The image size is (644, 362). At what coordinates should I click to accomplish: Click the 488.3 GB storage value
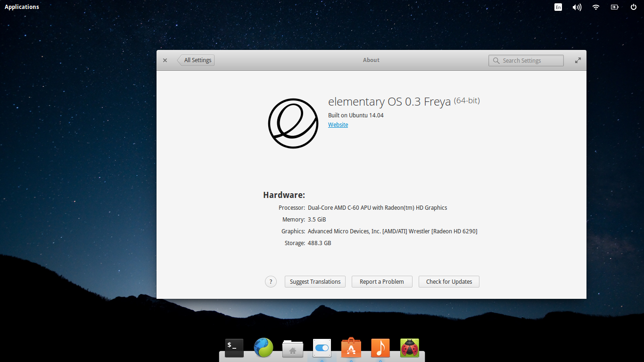[x=319, y=243]
